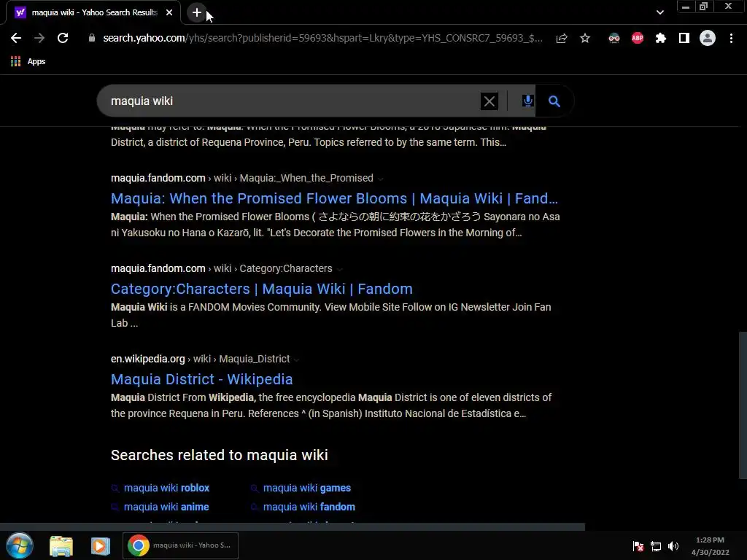Share this page via share icon

coord(562,38)
